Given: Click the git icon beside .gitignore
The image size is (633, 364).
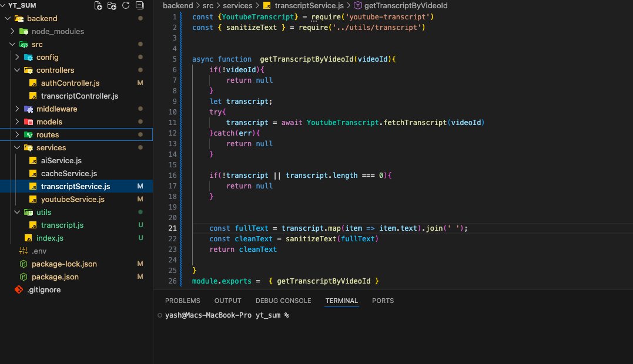Looking at the screenshot, I should click(19, 289).
